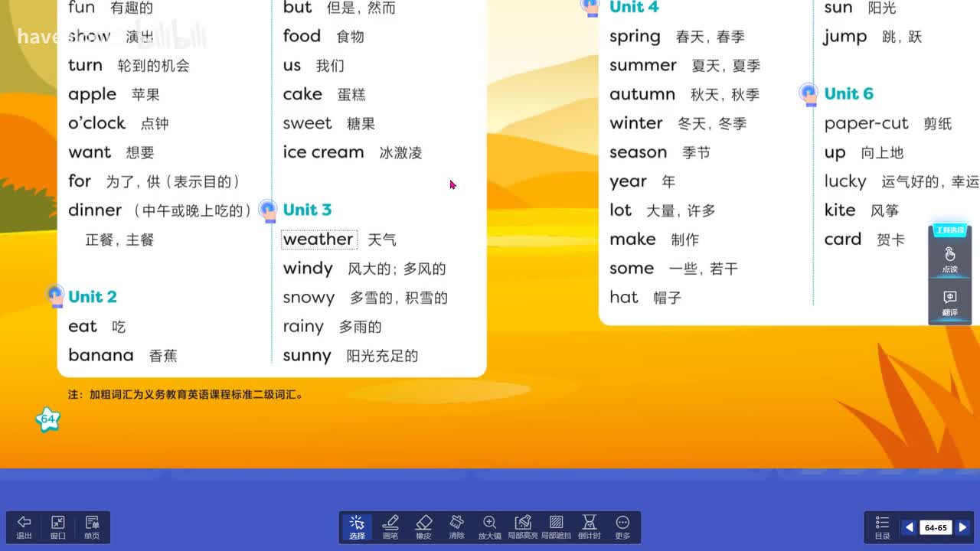
Task: Select the 选择 pointer tool
Action: tap(357, 527)
